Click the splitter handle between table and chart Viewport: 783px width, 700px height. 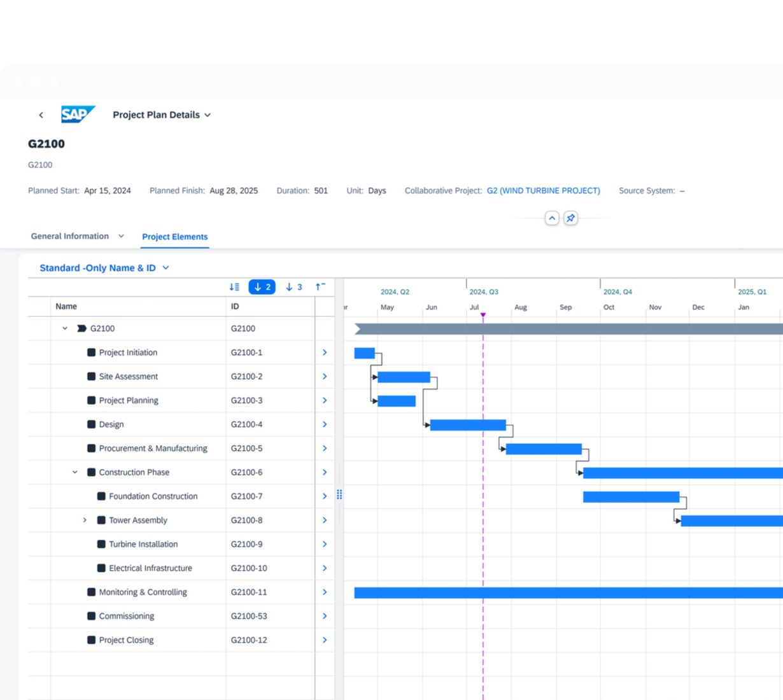[x=339, y=494]
